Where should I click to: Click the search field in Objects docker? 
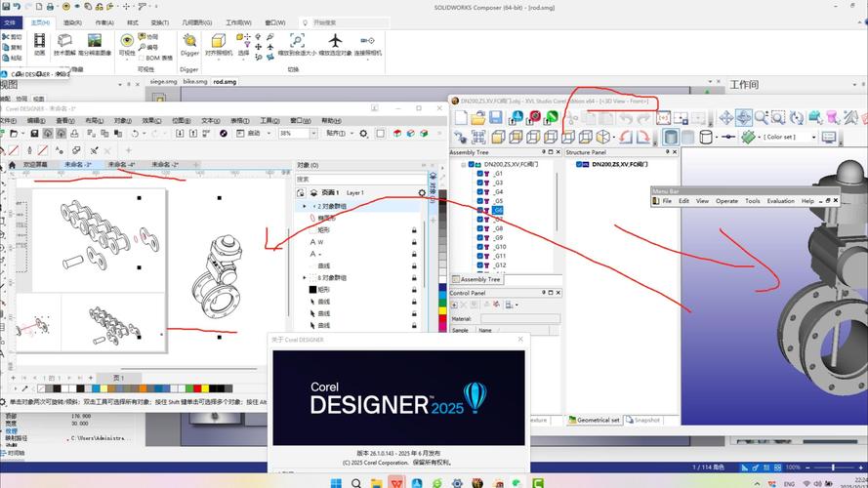pos(361,180)
